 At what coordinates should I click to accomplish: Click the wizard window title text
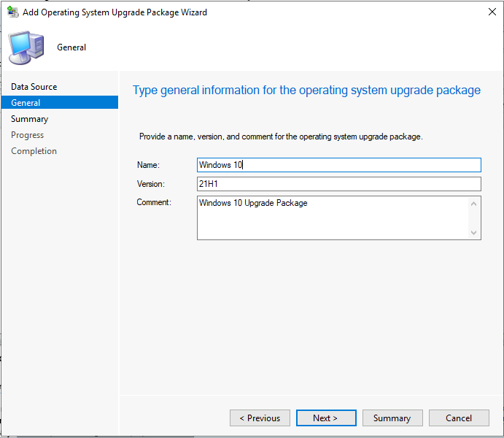115,12
